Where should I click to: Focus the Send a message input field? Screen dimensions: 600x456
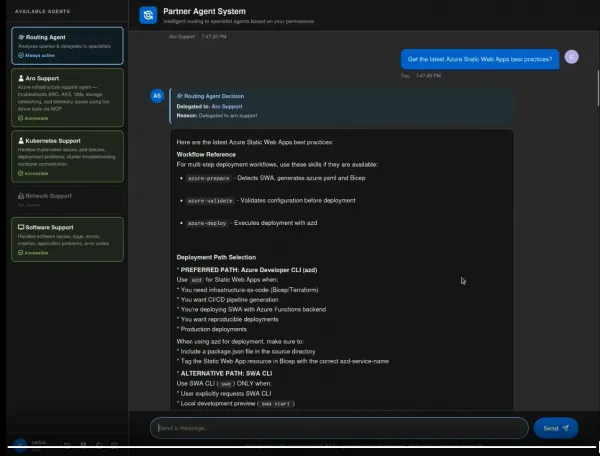coord(339,428)
